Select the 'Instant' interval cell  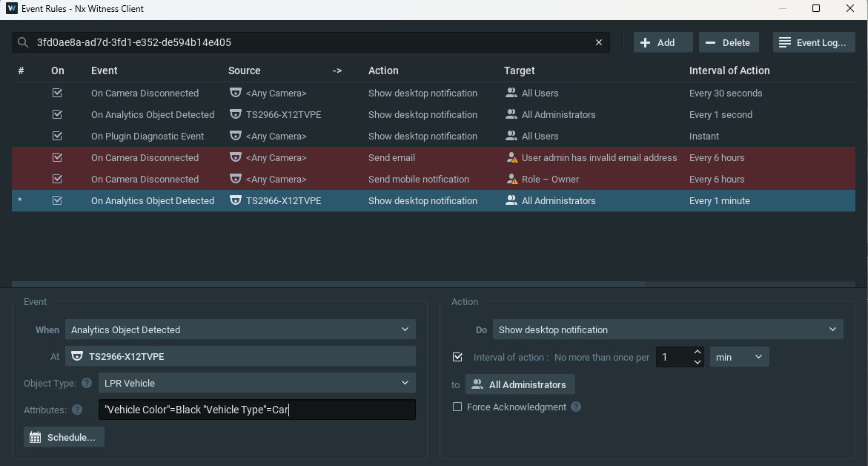coord(704,137)
